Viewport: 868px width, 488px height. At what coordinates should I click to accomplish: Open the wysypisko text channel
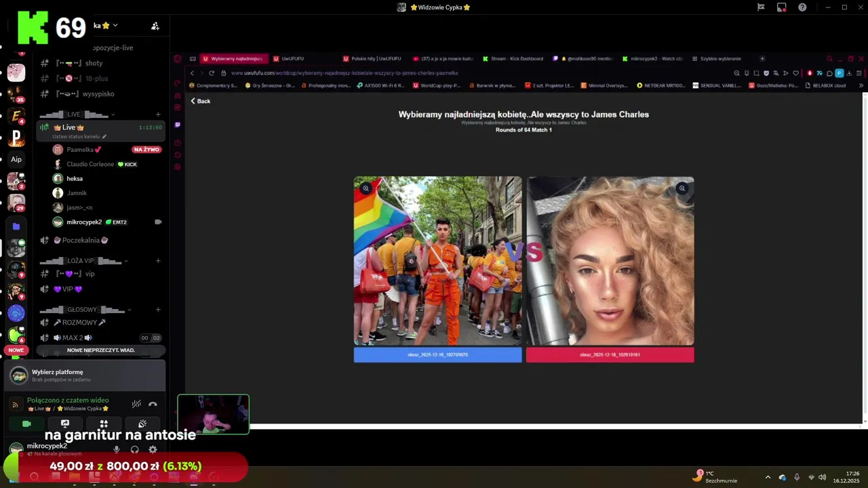pos(98,94)
